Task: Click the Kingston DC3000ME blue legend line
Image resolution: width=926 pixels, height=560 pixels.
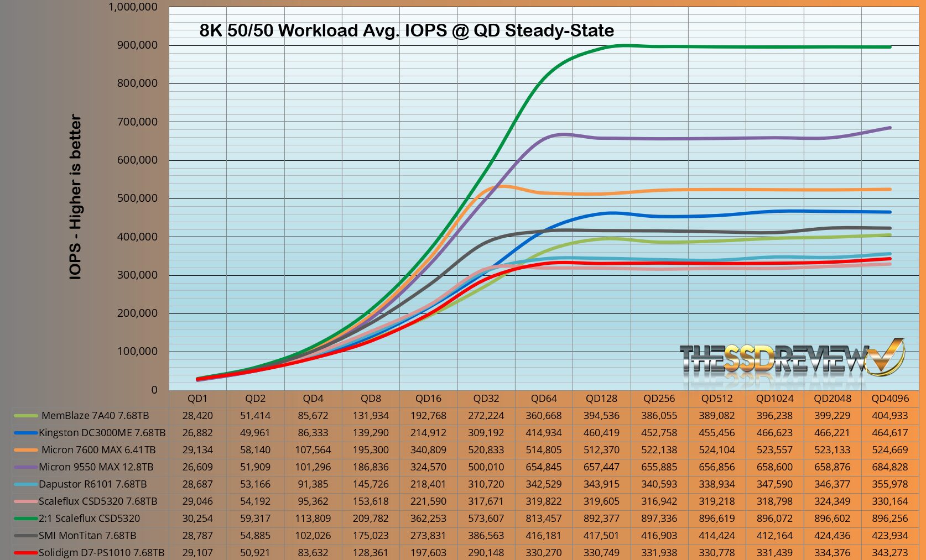Action: pyautogui.click(x=25, y=433)
